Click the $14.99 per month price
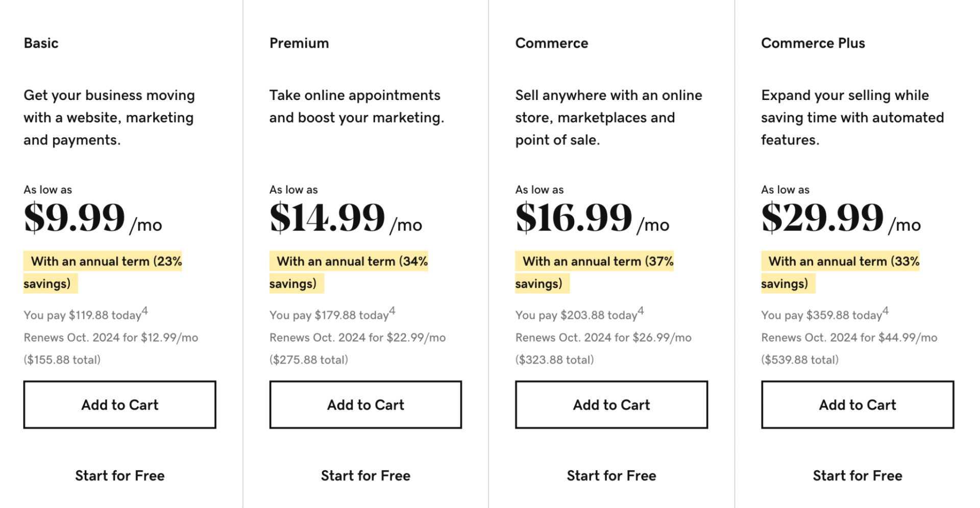The height and width of the screenshot is (508, 980). [346, 218]
